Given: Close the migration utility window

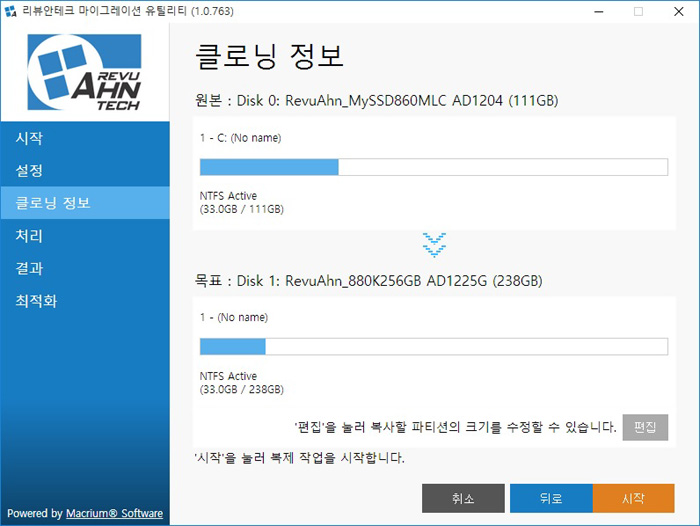Looking at the screenshot, I should [679, 12].
